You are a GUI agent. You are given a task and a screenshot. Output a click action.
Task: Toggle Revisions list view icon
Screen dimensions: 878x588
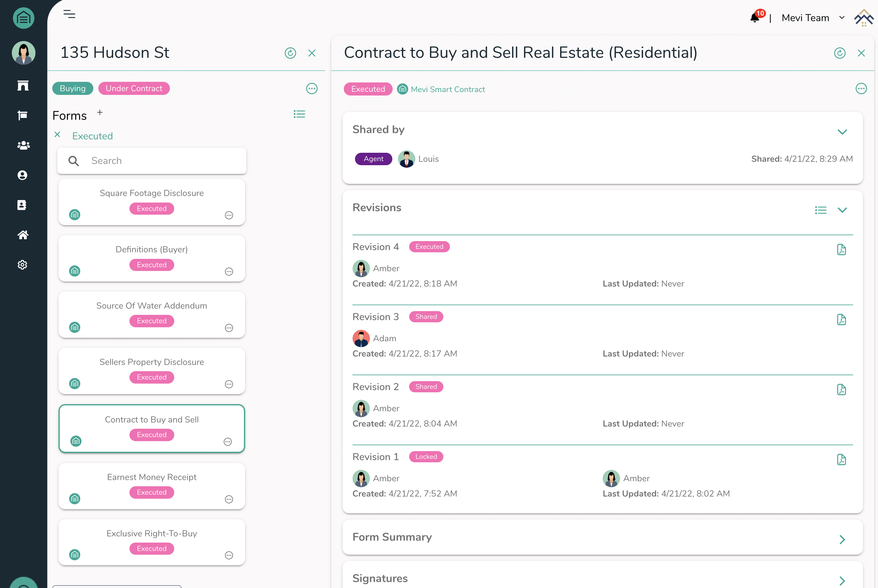(x=821, y=210)
